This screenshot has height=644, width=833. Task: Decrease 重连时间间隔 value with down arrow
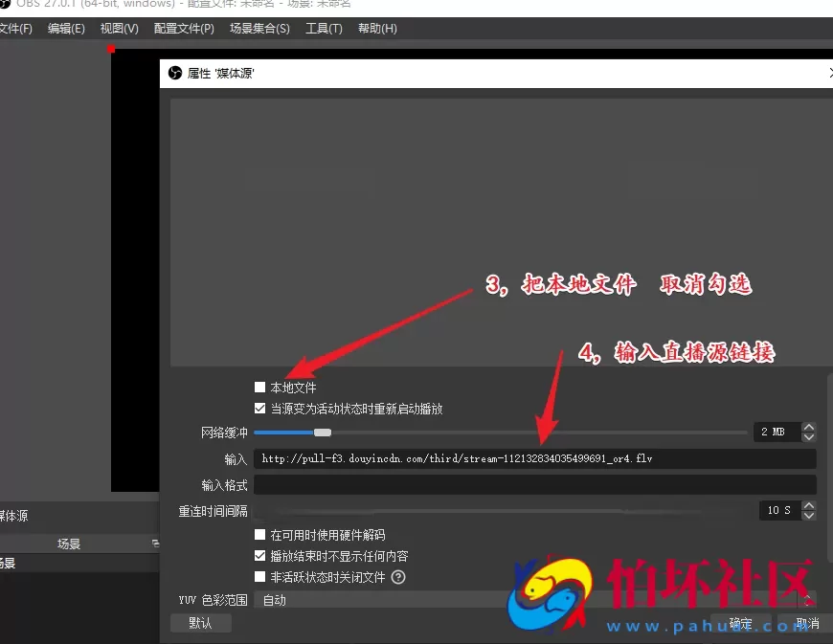pyautogui.click(x=809, y=516)
